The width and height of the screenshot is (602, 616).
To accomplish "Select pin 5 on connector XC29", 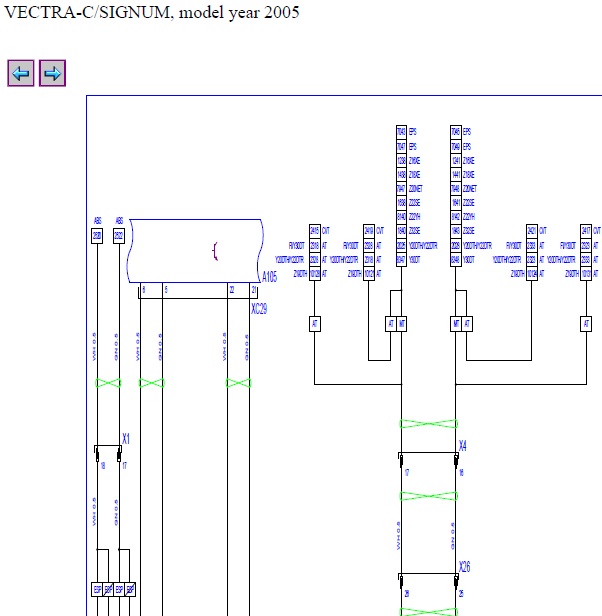I will tap(166, 290).
